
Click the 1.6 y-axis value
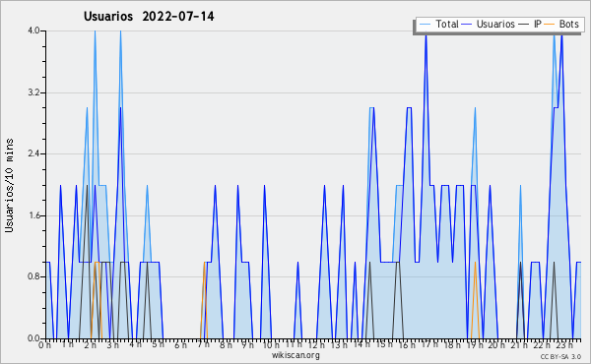(x=33, y=215)
